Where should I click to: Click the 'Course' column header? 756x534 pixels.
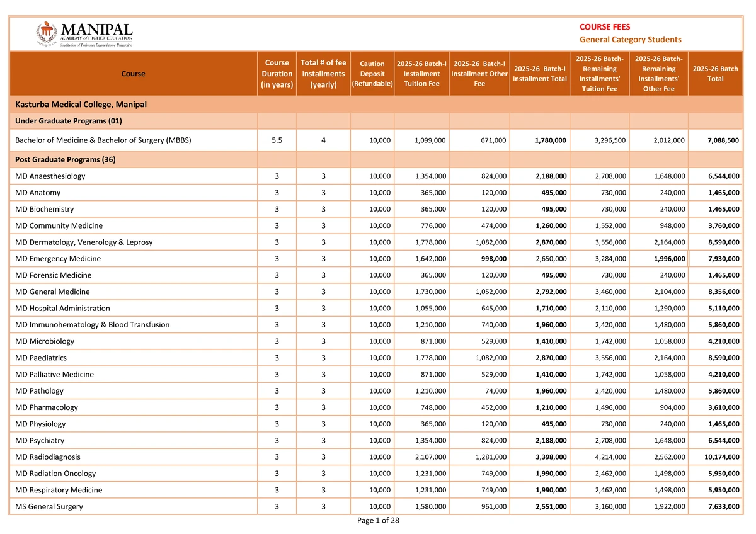133,74
